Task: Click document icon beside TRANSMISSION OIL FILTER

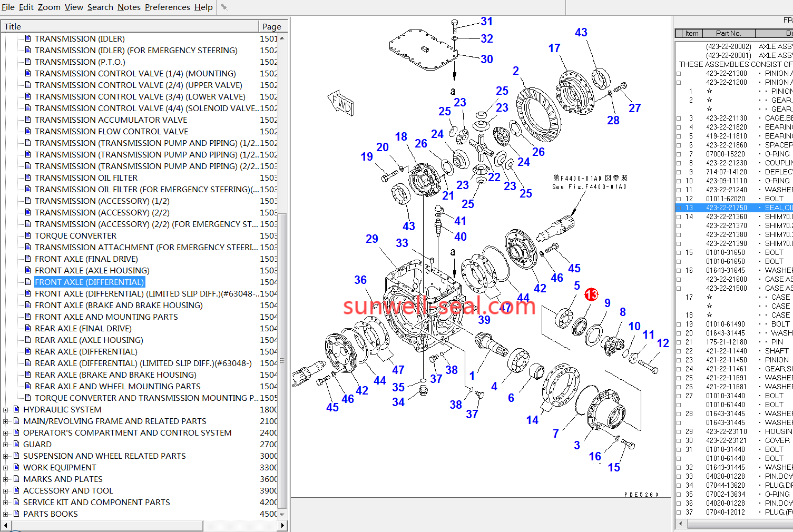Action: pos(28,178)
